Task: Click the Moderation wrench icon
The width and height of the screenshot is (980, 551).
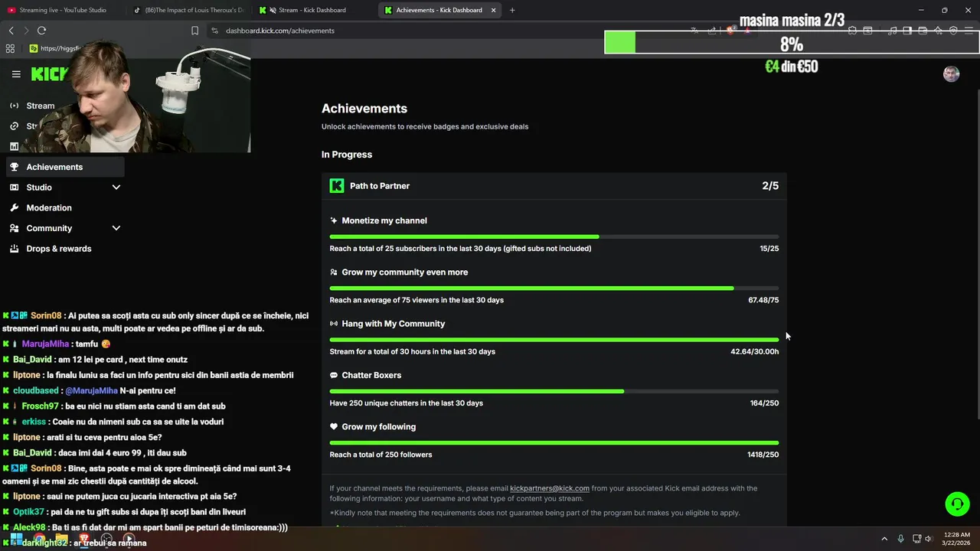Action: pos(14,207)
